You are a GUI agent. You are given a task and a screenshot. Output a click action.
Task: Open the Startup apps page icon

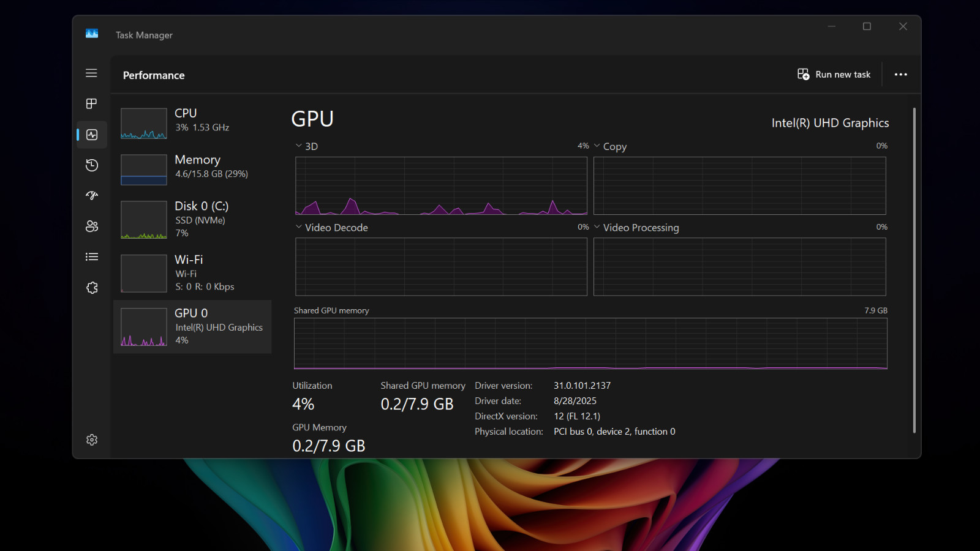(92, 196)
